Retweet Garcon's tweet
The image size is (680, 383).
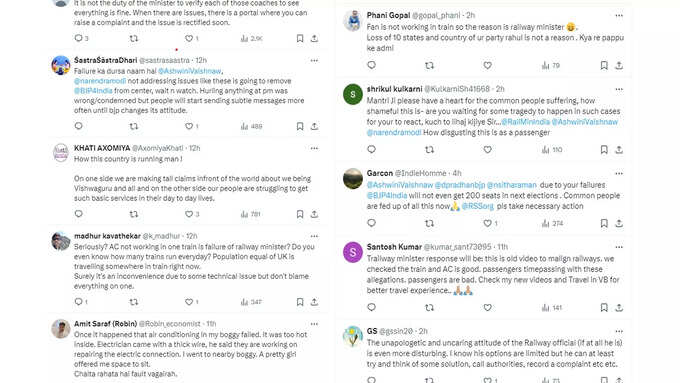click(x=429, y=223)
